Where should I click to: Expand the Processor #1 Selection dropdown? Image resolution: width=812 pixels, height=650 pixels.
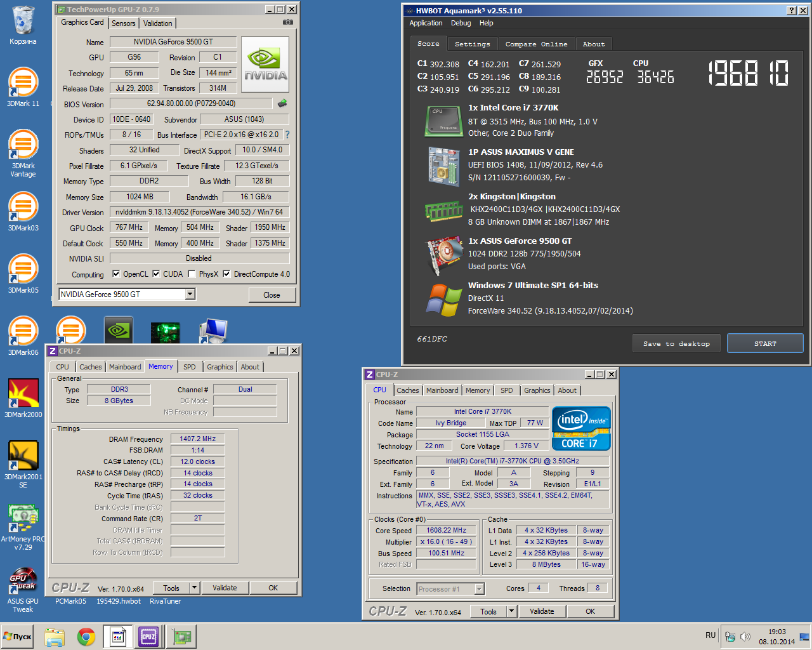(480, 589)
